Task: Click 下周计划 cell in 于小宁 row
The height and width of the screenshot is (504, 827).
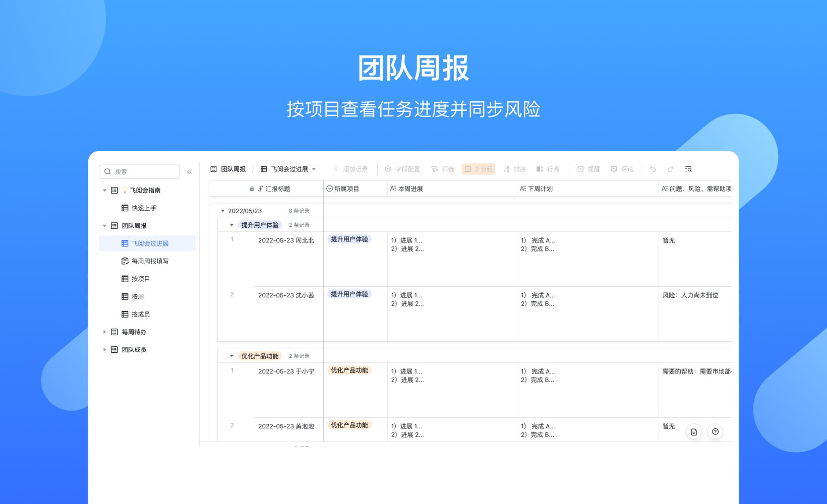Action: coord(588,390)
